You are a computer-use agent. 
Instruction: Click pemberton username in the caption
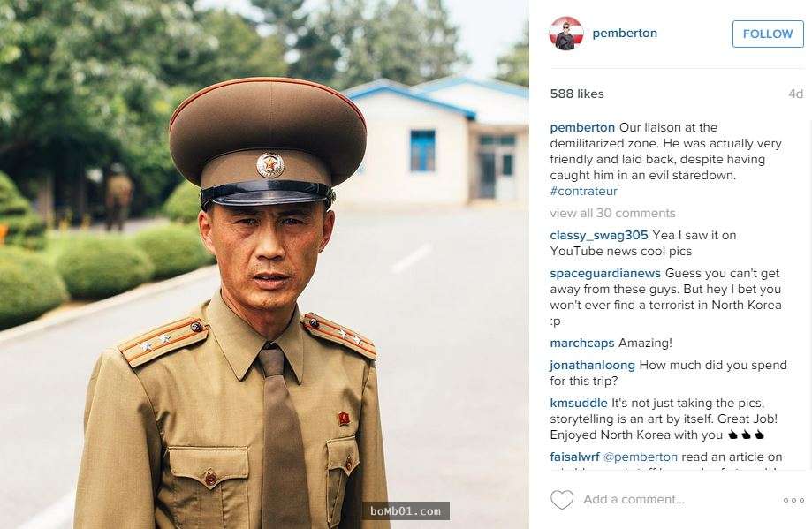coord(582,128)
